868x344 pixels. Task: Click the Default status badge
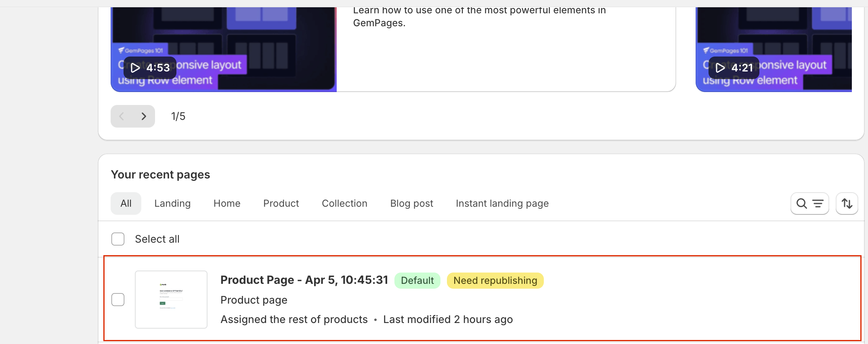tap(417, 281)
